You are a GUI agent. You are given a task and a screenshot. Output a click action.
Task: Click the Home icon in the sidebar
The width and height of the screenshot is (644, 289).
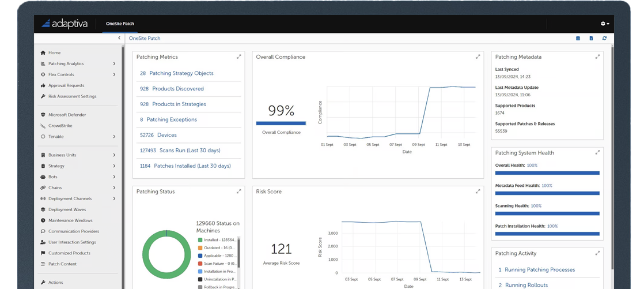point(43,53)
